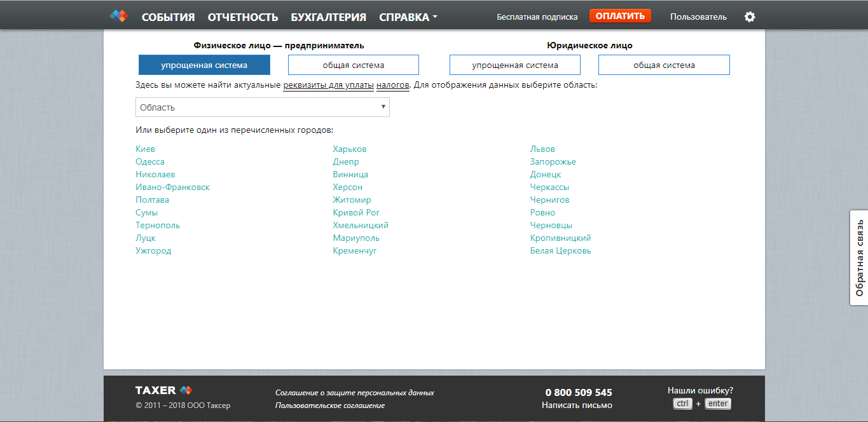
Task: Choose the city Черновцы
Action: click(x=551, y=225)
